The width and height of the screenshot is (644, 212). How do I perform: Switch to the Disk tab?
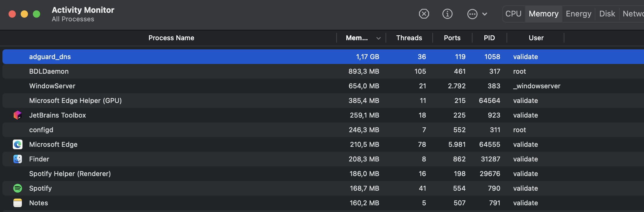tap(607, 14)
